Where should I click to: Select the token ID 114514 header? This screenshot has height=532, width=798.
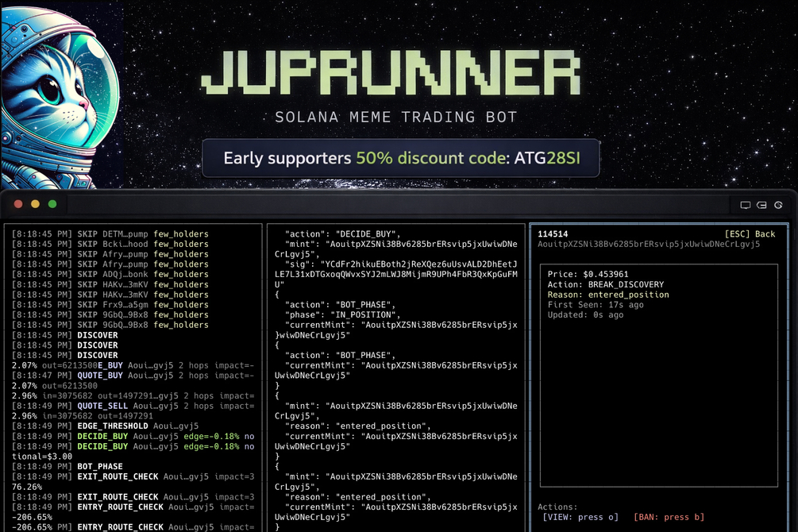553,233
